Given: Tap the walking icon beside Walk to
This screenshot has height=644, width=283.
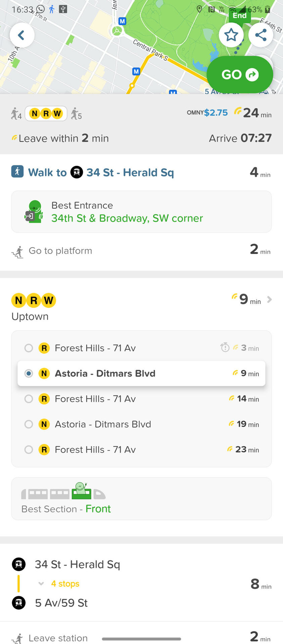Looking at the screenshot, I should pyautogui.click(x=17, y=172).
